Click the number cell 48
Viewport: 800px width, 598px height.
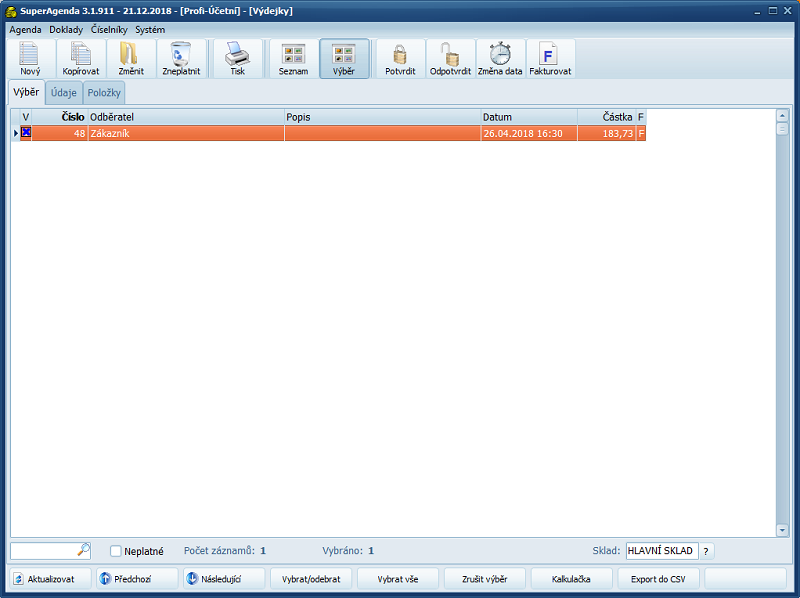[x=60, y=133]
